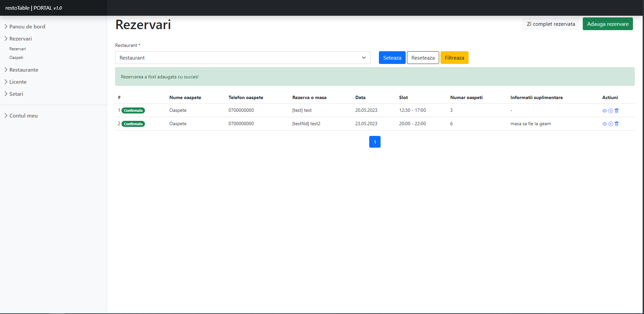Expand the Restaurante sidebar section

(23, 70)
